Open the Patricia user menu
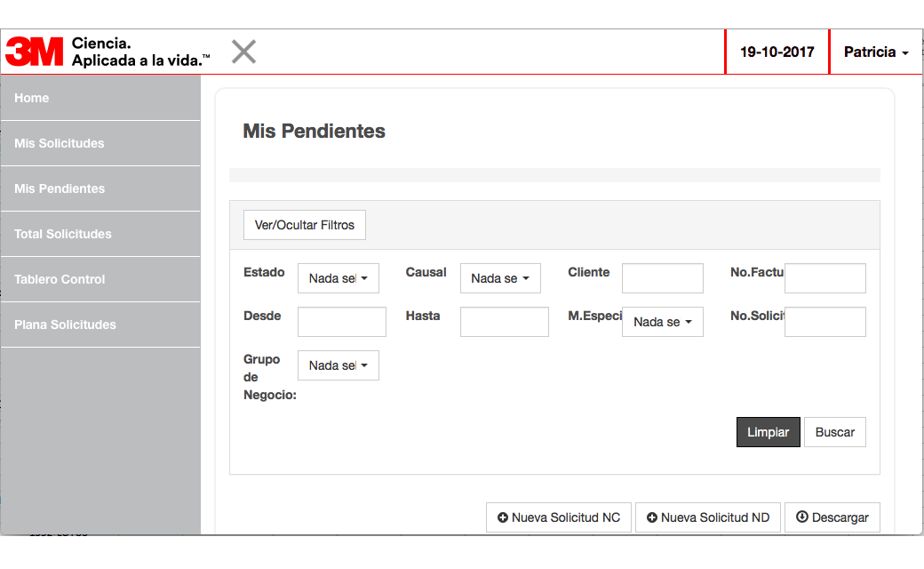This screenshot has width=924, height=569. click(x=875, y=52)
